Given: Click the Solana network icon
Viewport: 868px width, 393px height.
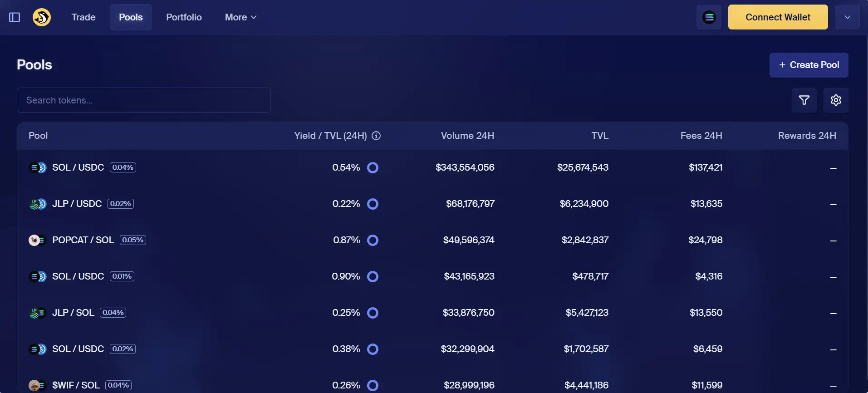Looking at the screenshot, I should [x=709, y=17].
